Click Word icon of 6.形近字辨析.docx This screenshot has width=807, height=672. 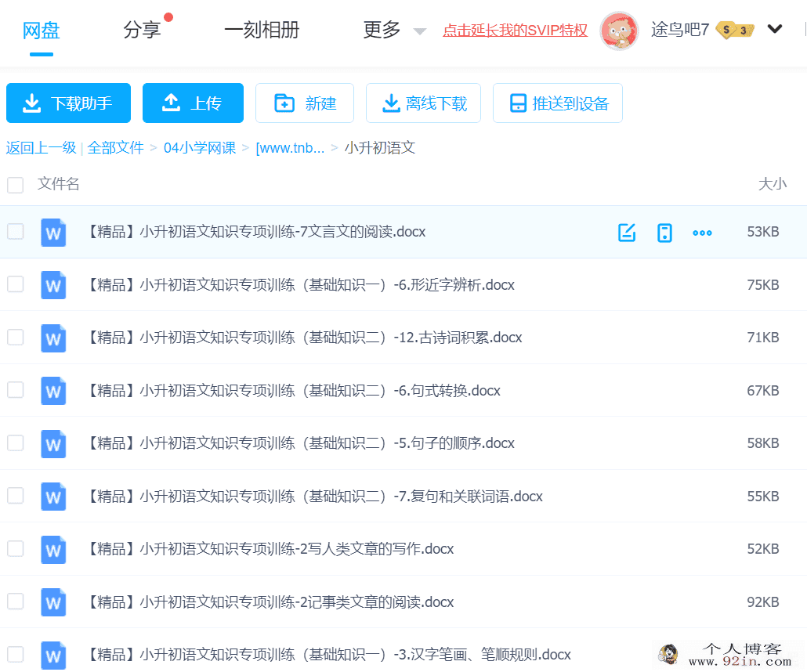point(53,285)
